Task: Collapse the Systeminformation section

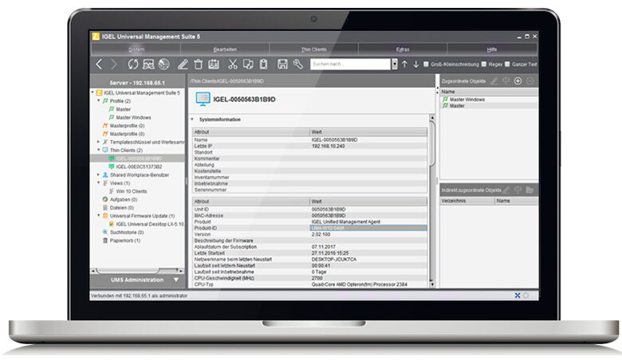Action: (192, 119)
